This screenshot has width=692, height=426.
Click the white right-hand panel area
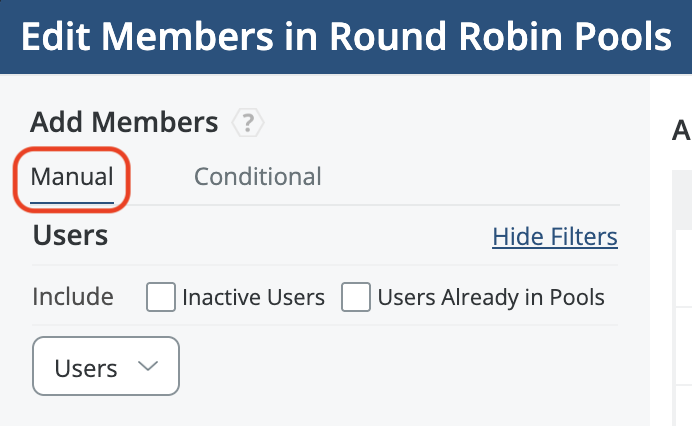pos(671,300)
